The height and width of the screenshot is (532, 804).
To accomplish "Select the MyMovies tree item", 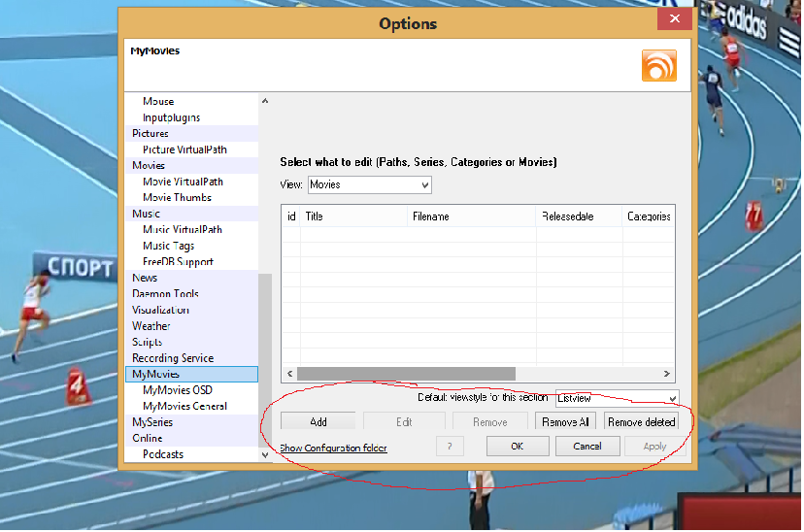I will tap(191, 374).
